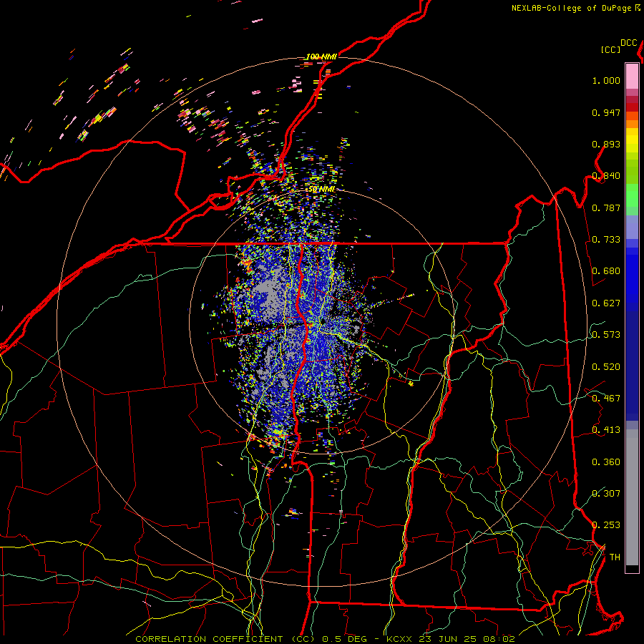Viewport: 644px width, 644px height.
Task: Pick the red segment of the color bar
Action: coord(632,107)
